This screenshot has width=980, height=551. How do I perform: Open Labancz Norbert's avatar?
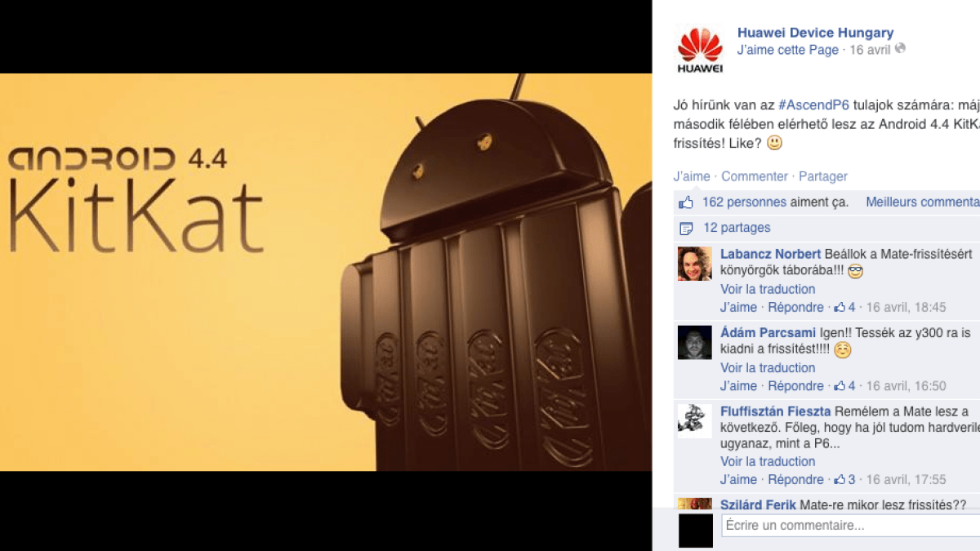click(695, 264)
